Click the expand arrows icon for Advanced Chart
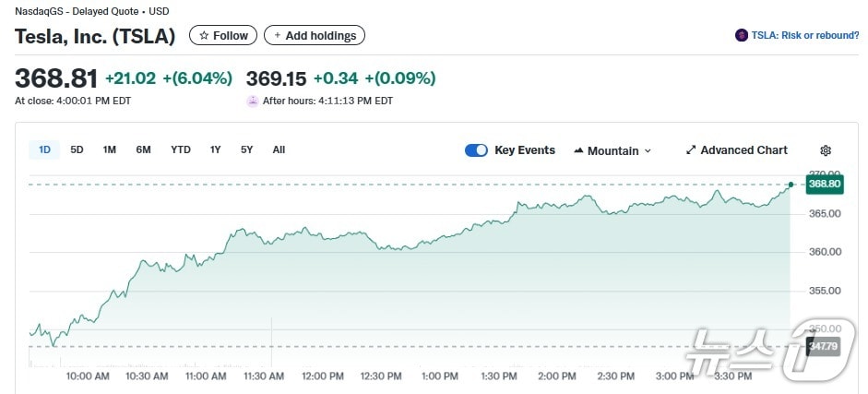868x394 pixels. 691,150
